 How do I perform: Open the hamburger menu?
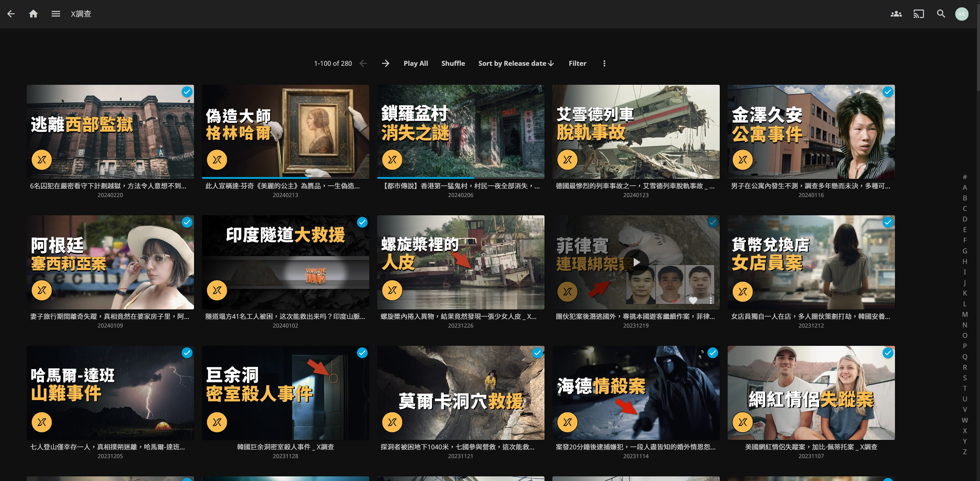click(56, 14)
